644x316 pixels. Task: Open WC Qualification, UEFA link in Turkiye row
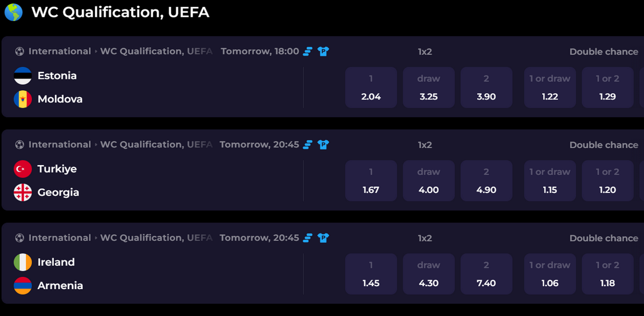point(156,145)
